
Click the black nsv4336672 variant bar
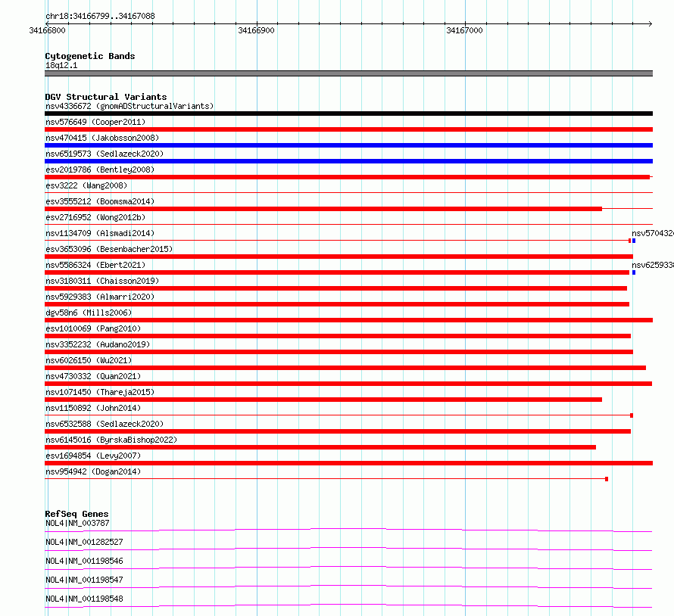tap(348, 114)
